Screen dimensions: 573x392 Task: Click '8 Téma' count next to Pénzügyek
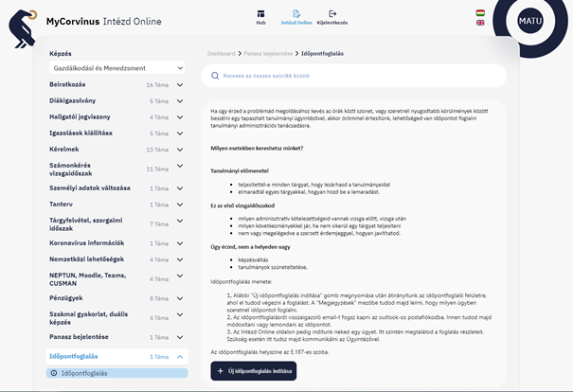click(159, 298)
